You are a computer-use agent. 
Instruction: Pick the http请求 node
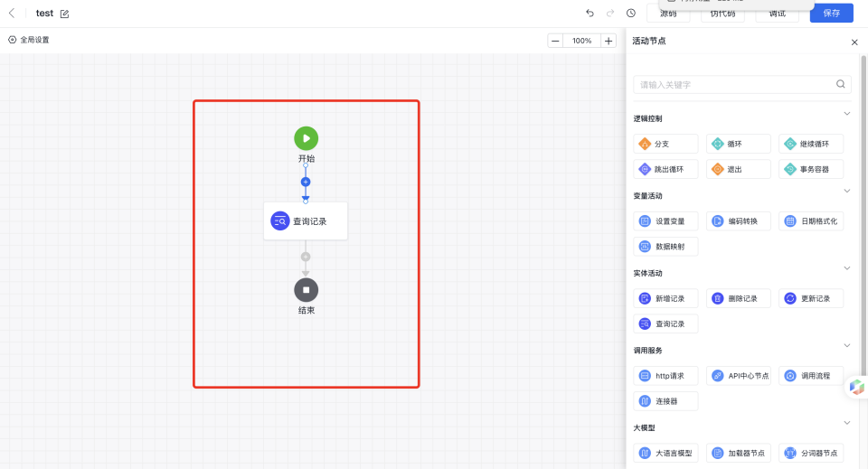pos(665,376)
